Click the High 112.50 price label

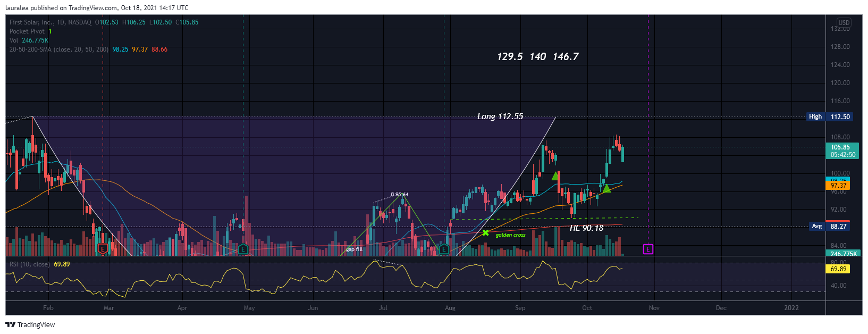pos(830,116)
